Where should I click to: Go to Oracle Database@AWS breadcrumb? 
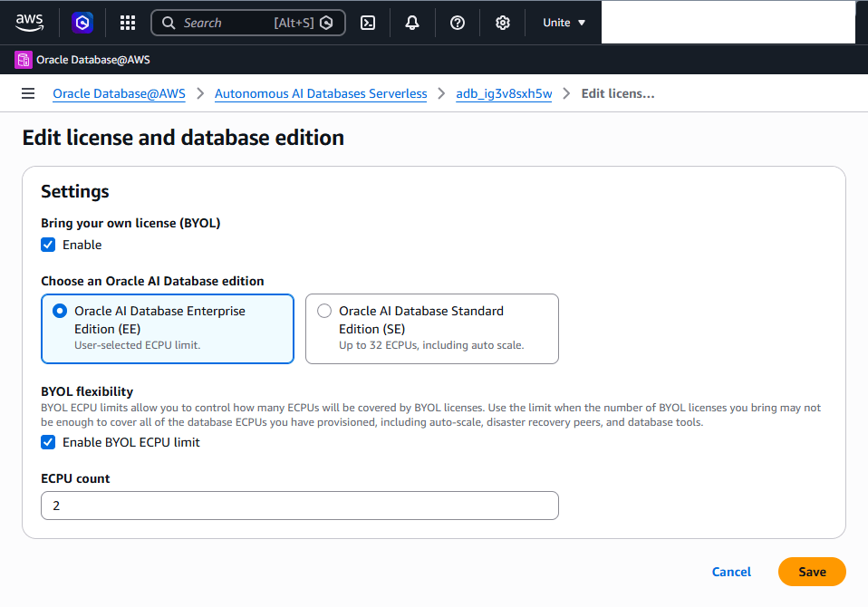point(119,93)
